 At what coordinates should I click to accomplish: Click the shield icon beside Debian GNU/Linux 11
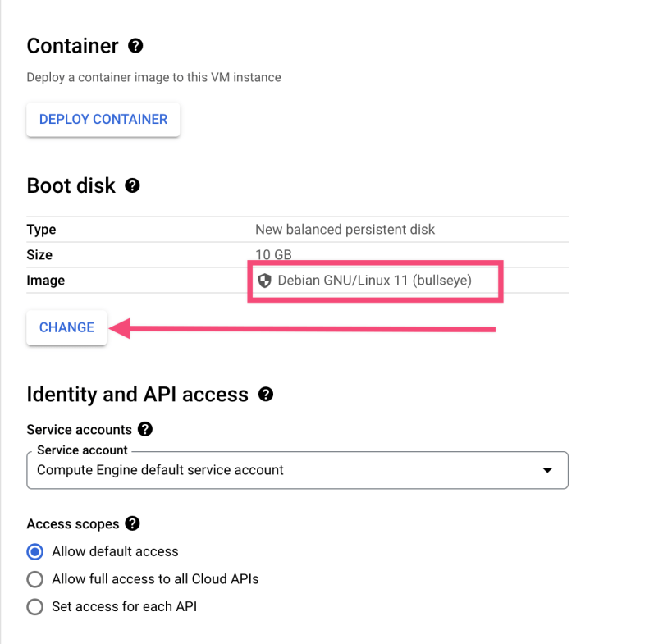(x=264, y=281)
